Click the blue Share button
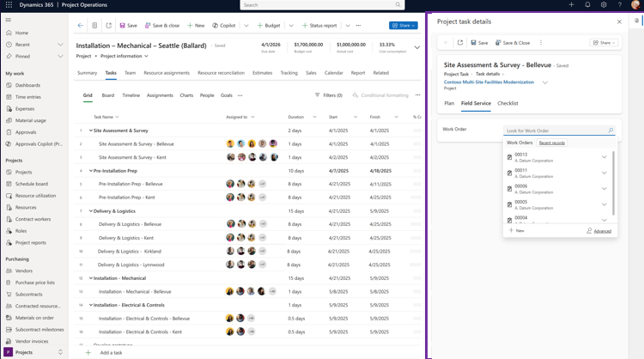Viewport: 644px width, 359px height. tap(404, 26)
